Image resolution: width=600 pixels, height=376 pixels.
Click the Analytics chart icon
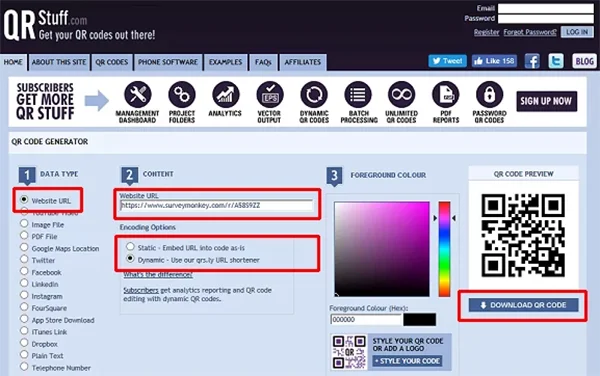click(x=226, y=94)
